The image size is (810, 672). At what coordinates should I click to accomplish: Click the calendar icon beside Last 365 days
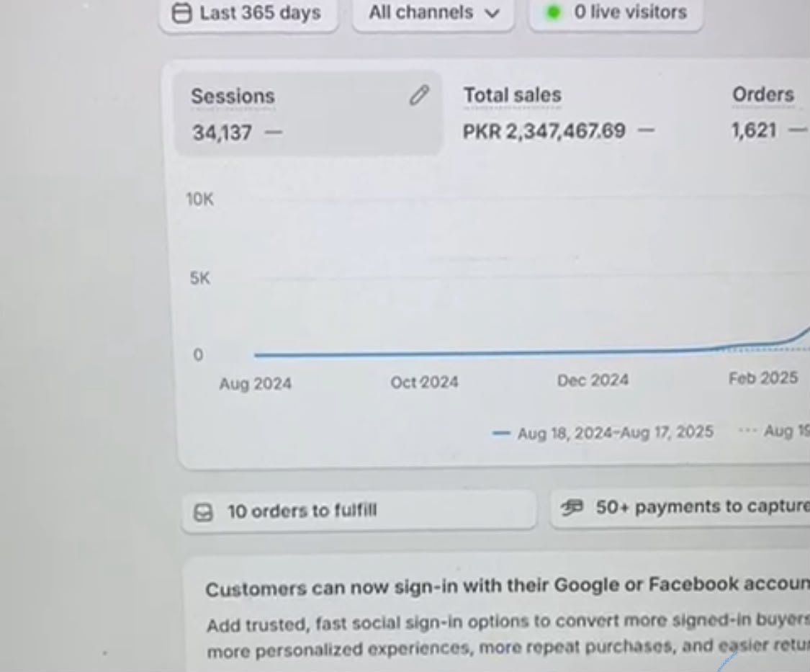(x=181, y=14)
